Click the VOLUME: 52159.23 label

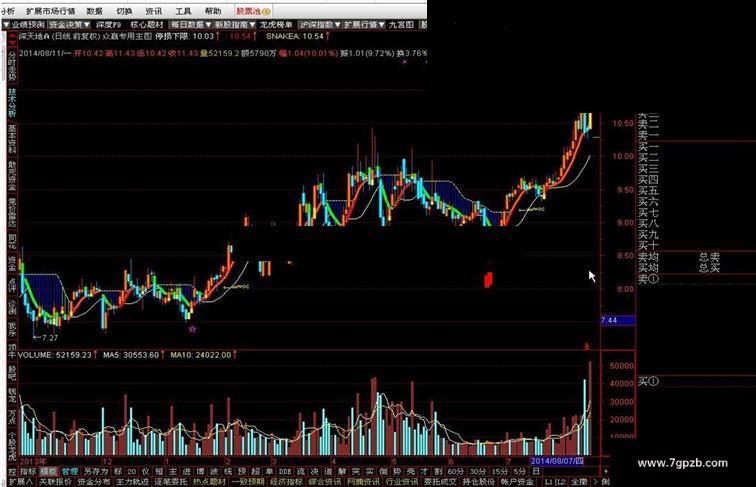(54, 355)
